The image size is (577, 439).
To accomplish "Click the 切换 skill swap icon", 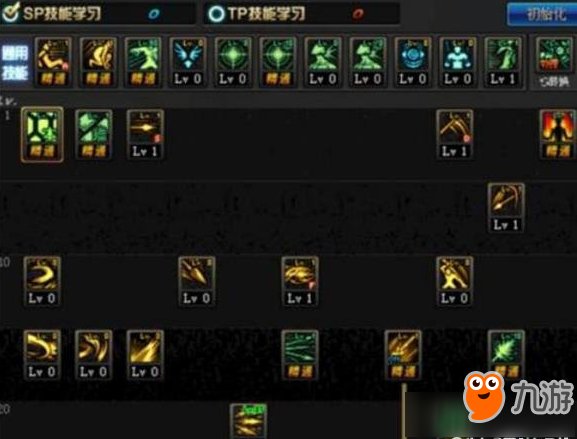I will 553,63.
